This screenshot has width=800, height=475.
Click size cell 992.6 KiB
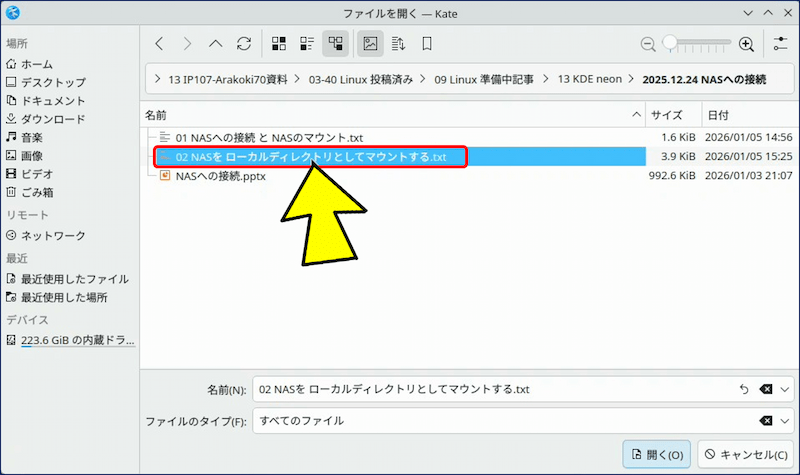672,176
